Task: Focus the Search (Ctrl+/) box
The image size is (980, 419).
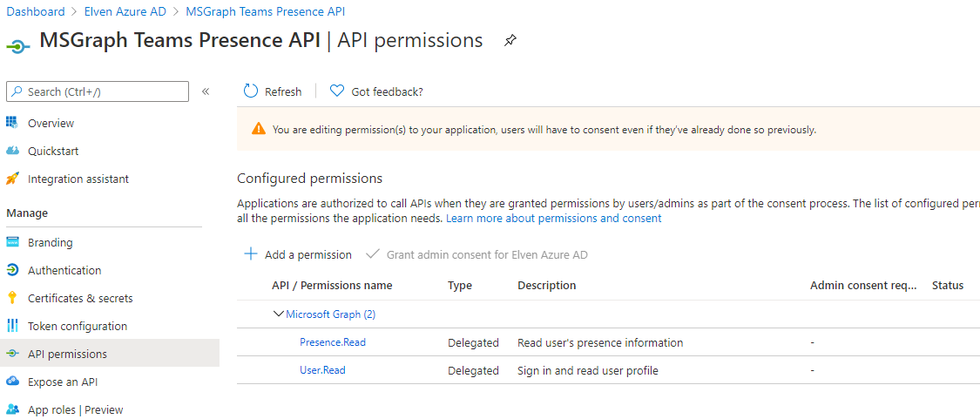Action: (x=98, y=91)
